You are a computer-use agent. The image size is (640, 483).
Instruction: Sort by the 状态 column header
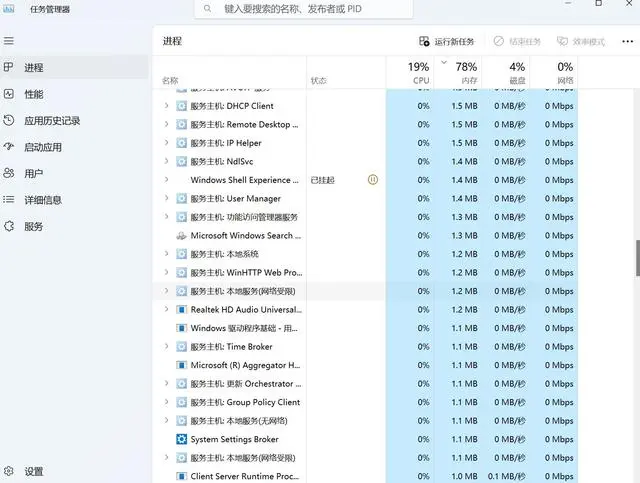pos(346,72)
